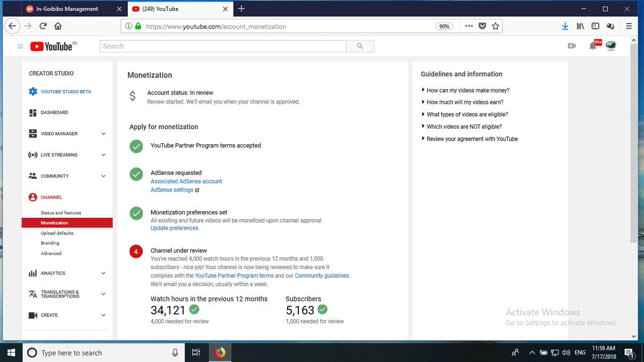Open Status and features
Viewport: 644px width, 362px height.
pos(61,213)
